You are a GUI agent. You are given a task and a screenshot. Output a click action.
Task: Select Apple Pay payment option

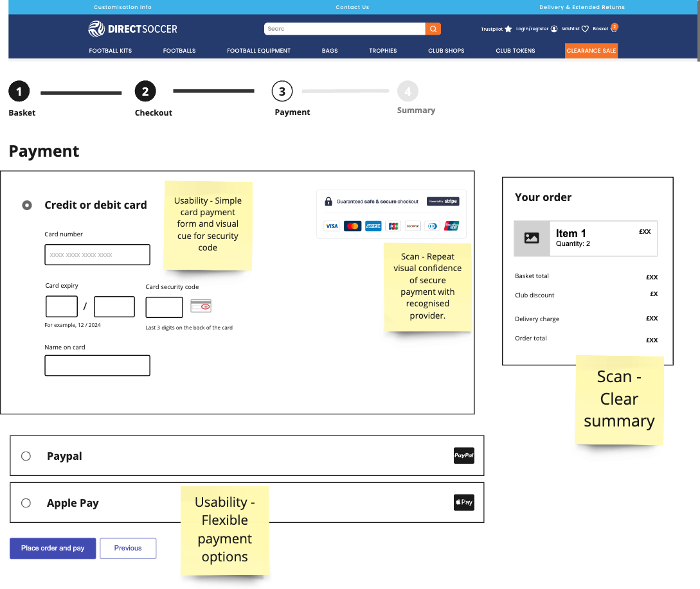pyautogui.click(x=26, y=502)
